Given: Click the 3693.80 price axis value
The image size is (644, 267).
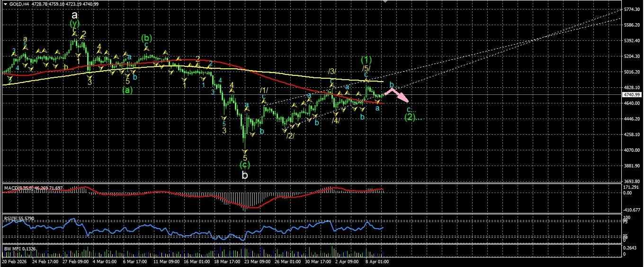Looking at the screenshot, I should (632, 182).
